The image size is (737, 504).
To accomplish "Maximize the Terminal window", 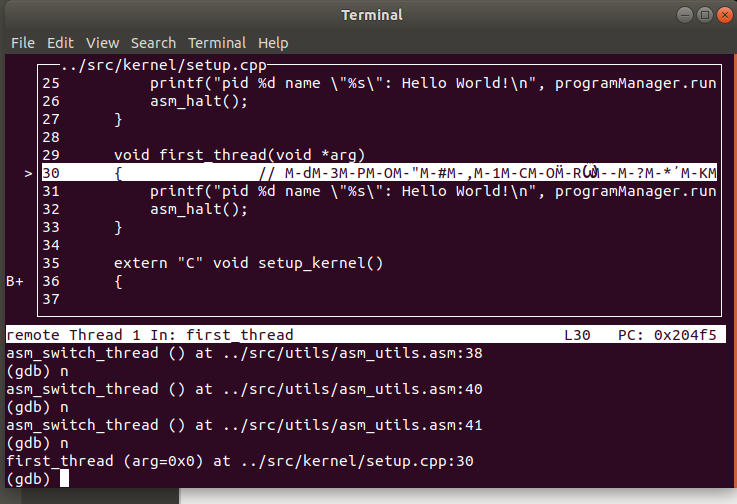I will click(705, 15).
